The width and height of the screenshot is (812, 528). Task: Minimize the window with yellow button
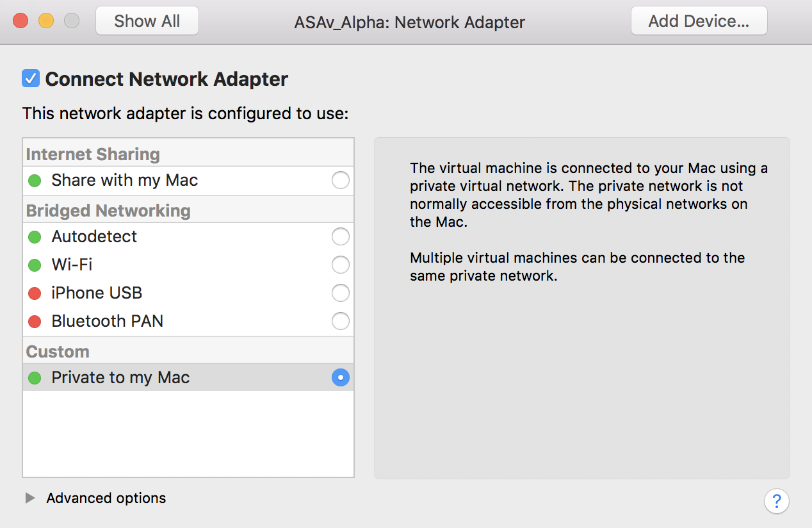click(46, 21)
